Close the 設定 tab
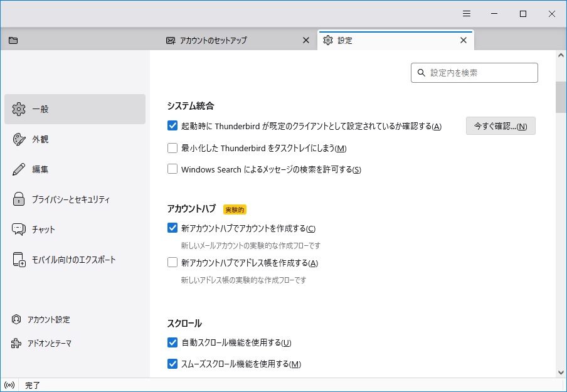 (x=464, y=40)
